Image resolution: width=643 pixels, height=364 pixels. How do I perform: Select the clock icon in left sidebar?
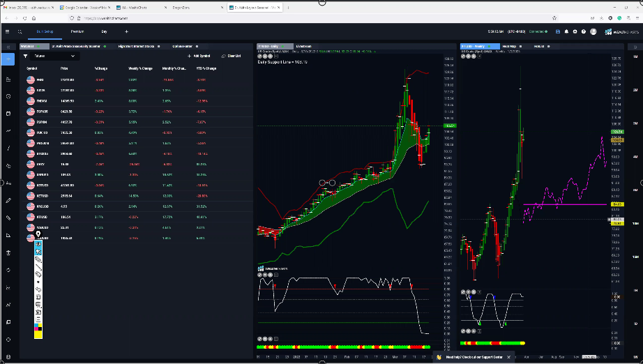coord(8,96)
